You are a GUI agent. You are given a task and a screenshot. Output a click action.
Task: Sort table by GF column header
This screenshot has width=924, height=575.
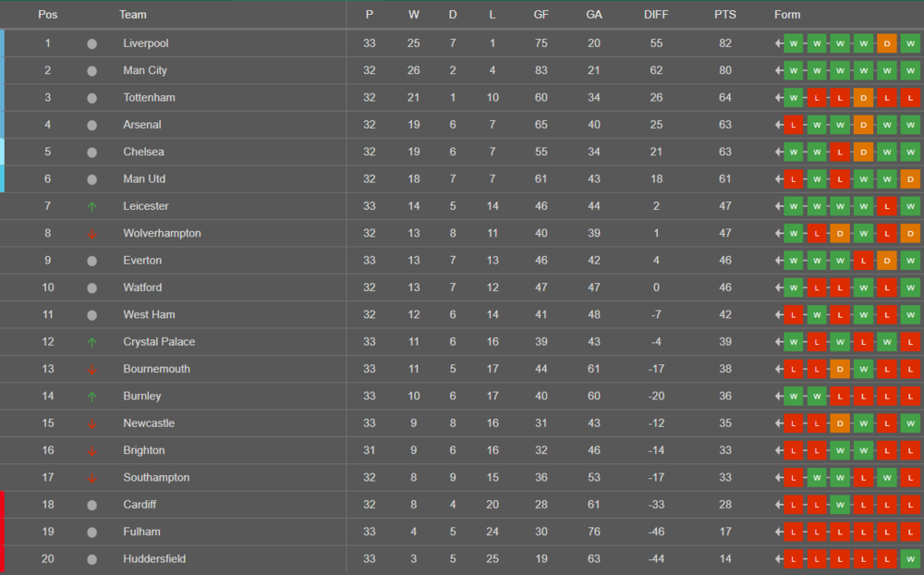coord(541,15)
